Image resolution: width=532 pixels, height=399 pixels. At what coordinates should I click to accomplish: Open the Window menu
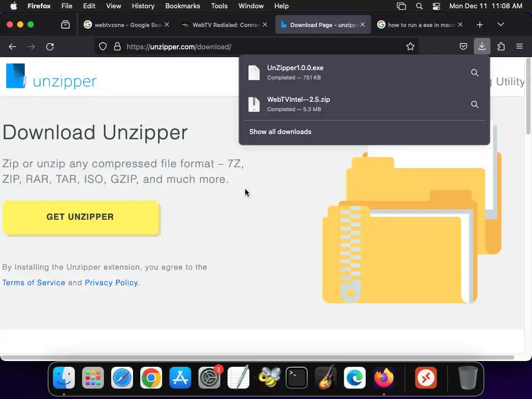coord(251,6)
